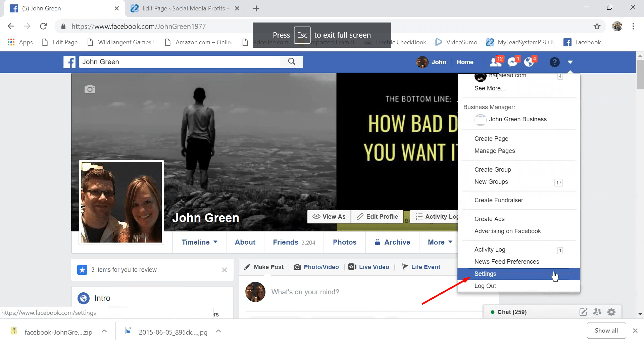Click the browser forward arrow
644x342 pixels.
[27, 26]
